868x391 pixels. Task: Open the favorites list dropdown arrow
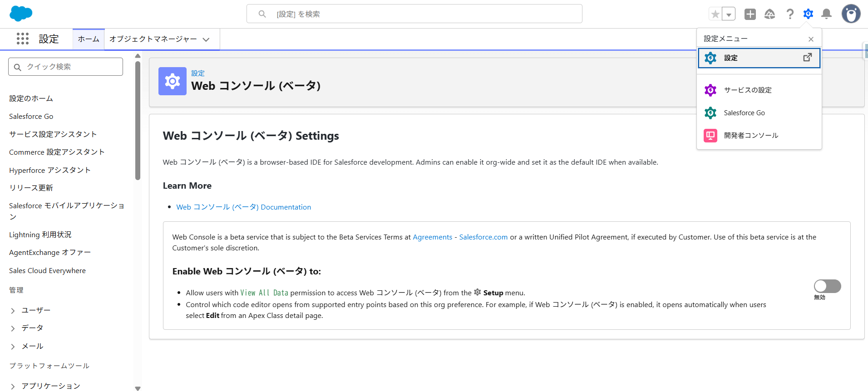(x=729, y=14)
